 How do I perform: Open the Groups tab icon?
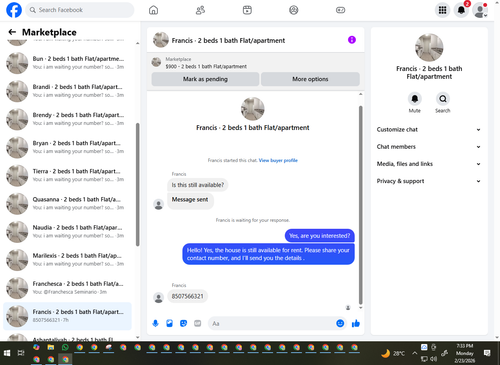point(294,10)
